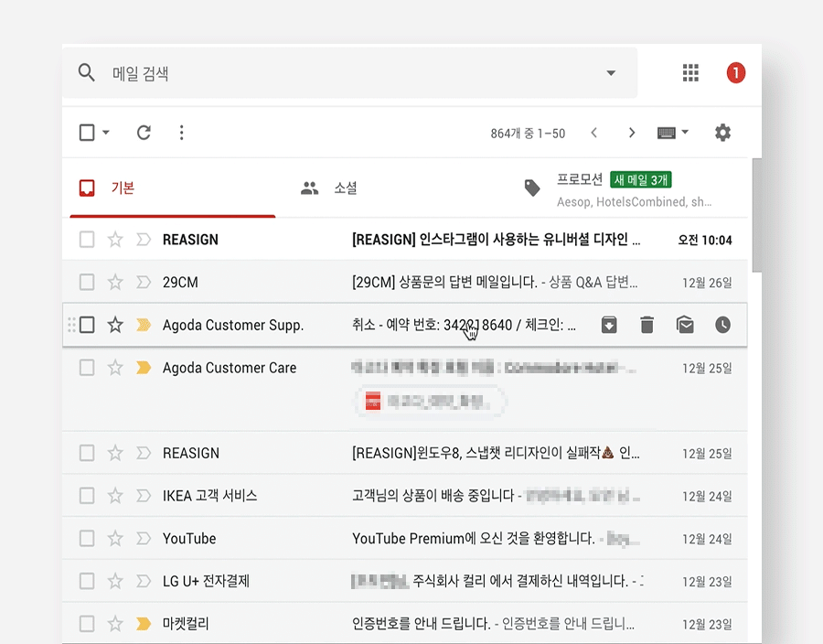Screen dimensions: 823x644
Task: Go to older messages page
Action: [632, 133]
